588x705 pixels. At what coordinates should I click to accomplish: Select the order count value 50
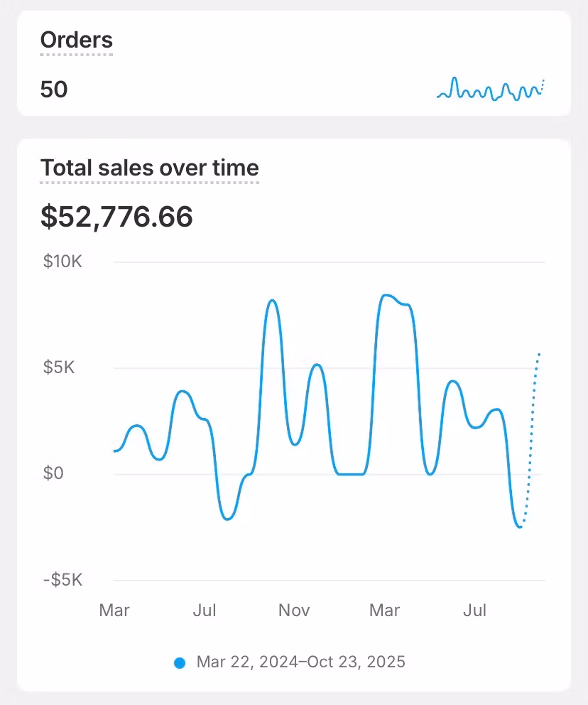coord(54,90)
